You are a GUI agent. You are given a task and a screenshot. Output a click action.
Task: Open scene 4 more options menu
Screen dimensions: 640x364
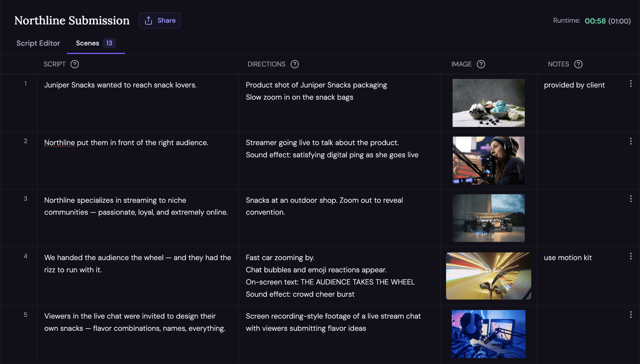(631, 256)
